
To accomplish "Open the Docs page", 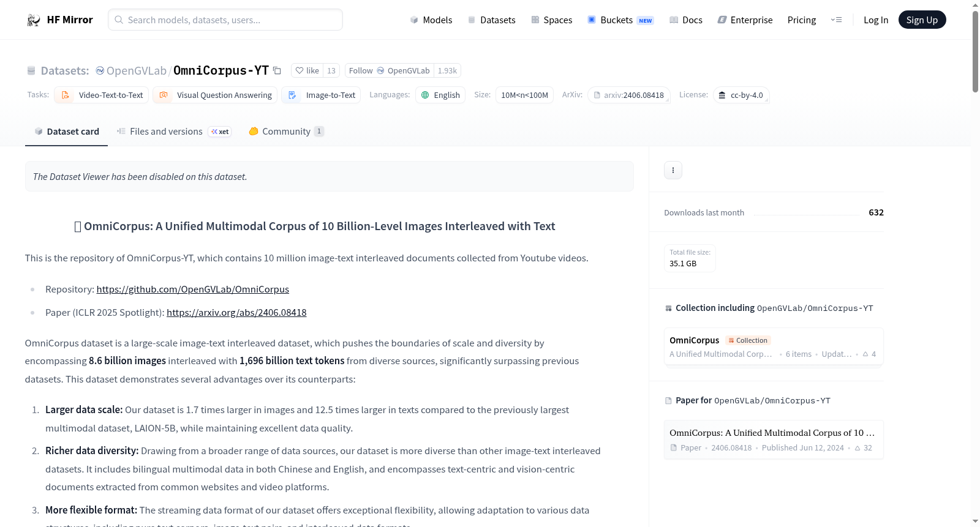I will click(x=686, y=20).
